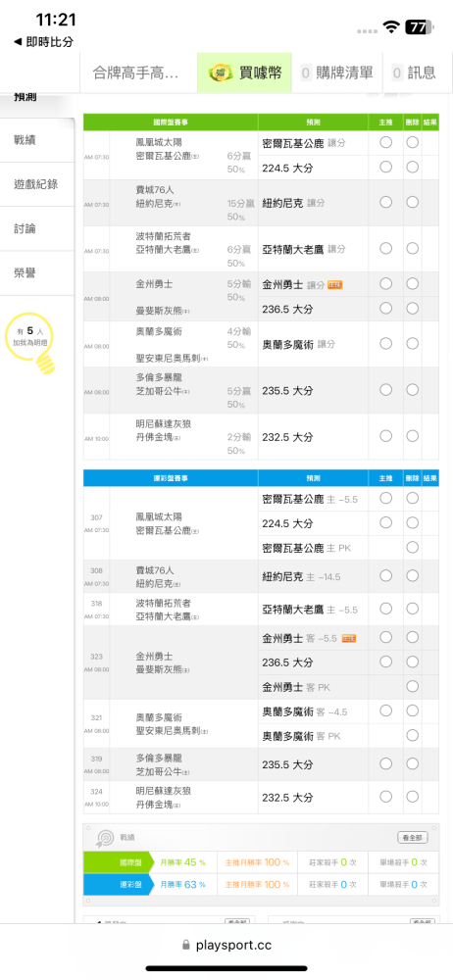Click game number 308 in 運彩盤
This screenshot has height=980, width=453.
96,570
